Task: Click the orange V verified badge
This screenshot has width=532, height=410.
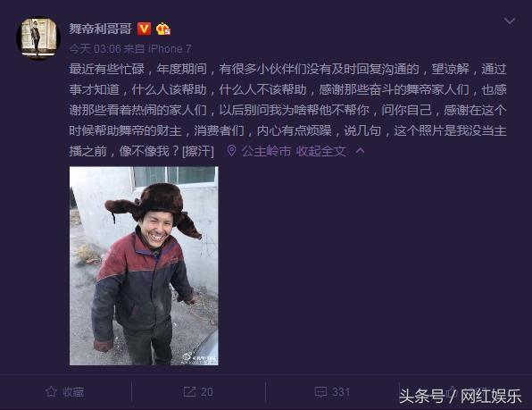Action: click(144, 29)
